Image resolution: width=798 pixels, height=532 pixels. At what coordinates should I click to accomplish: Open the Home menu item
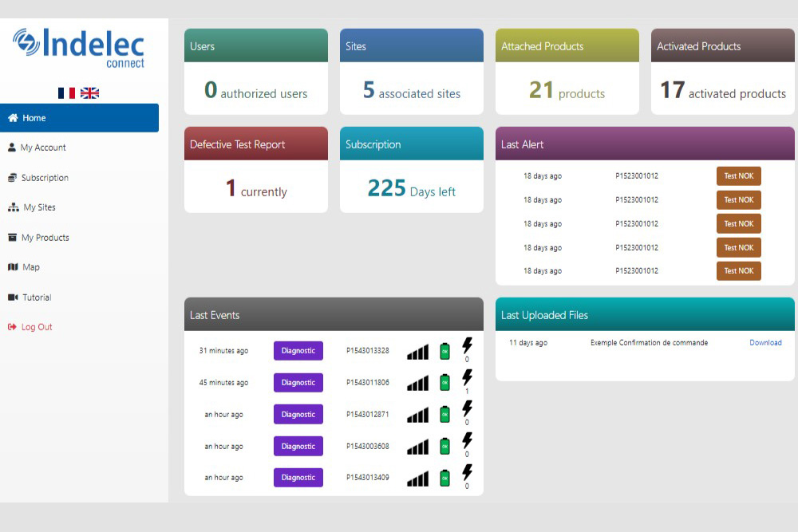[79, 118]
